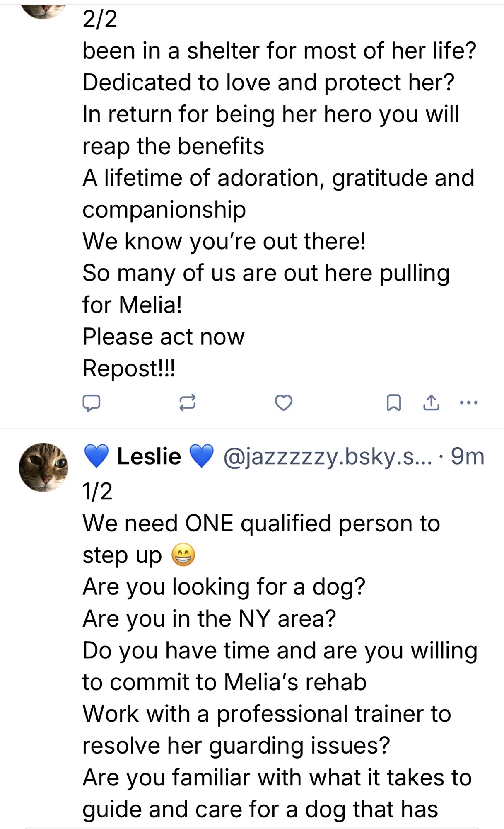
Task: Click the "2/2" thread marker
Action: (100, 19)
